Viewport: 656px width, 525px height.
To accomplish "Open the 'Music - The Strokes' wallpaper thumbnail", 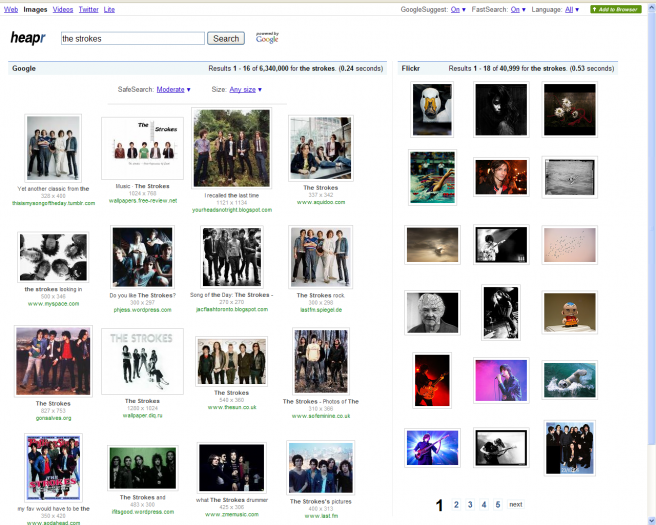I will click(142, 149).
